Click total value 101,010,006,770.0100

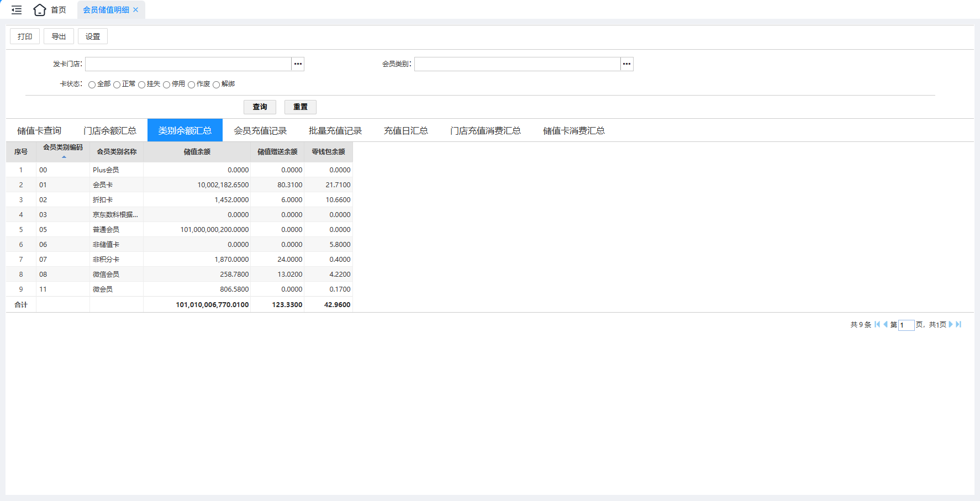click(212, 305)
